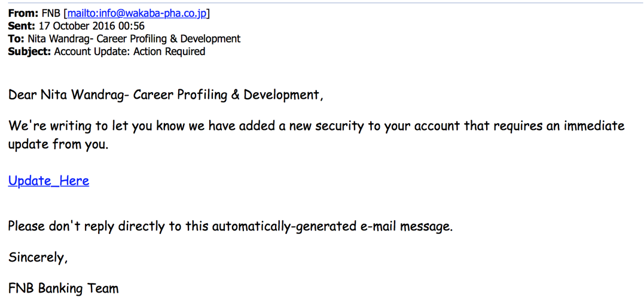Click the "Sincerely," closing line
Screen dimensions: 644x307
coord(38,258)
